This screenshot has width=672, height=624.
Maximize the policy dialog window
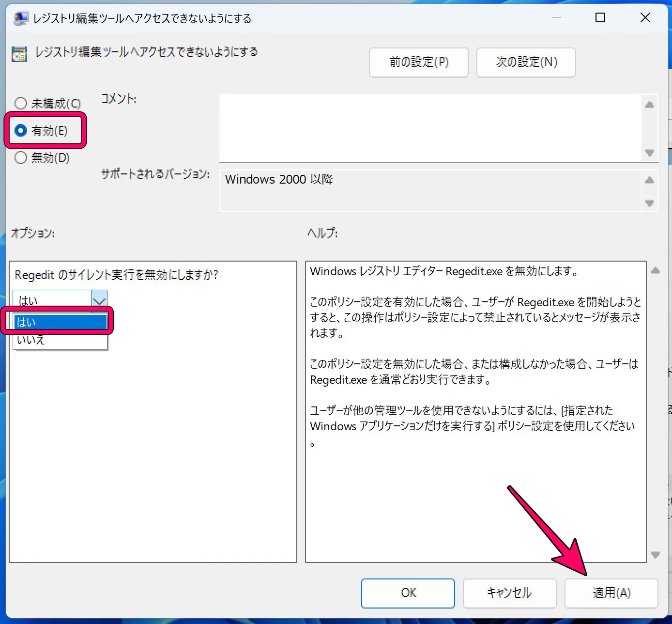click(x=600, y=18)
